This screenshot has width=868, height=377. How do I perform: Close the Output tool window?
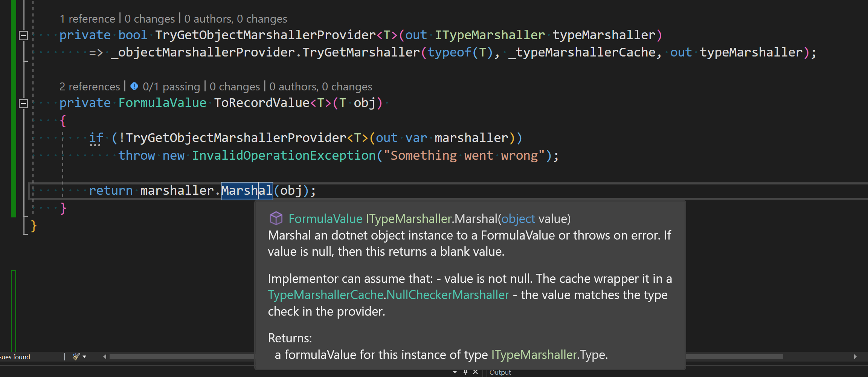pos(475,372)
